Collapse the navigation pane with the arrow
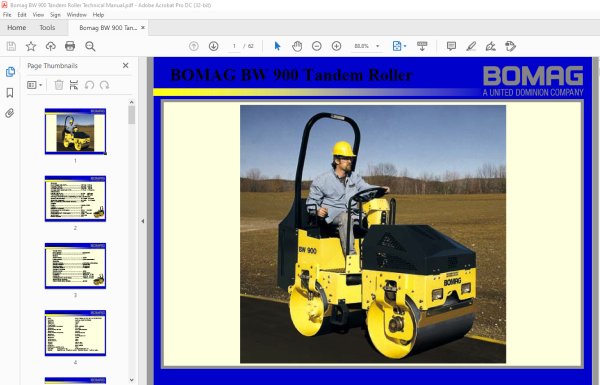The height and width of the screenshot is (385, 600). click(143, 221)
